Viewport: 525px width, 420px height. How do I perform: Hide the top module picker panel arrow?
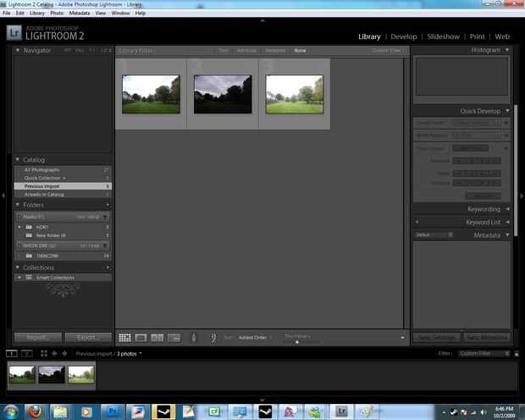pos(262,21)
